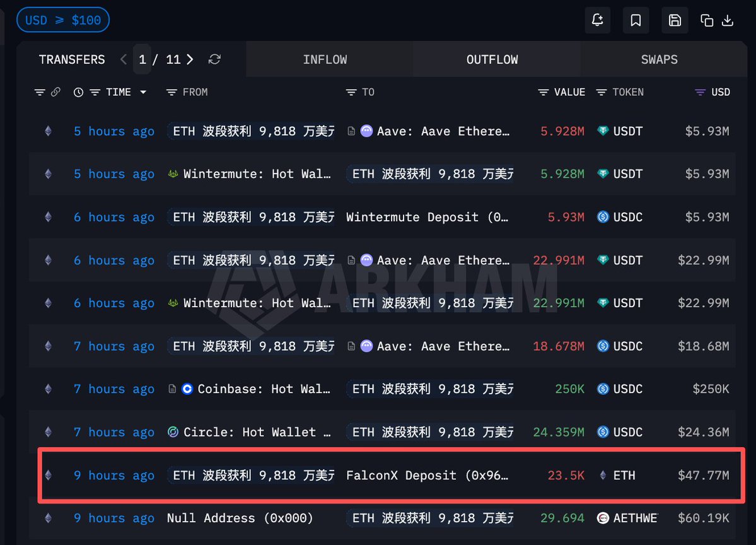Screen dimensions: 756x545
Task: Click the $60.19K USD amount
Action: click(703, 518)
